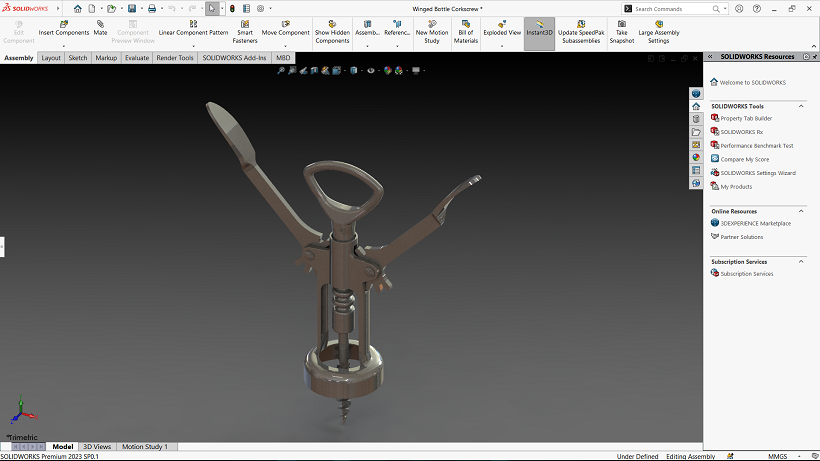Open Edit Appearance color ball icon

[x=388, y=70]
